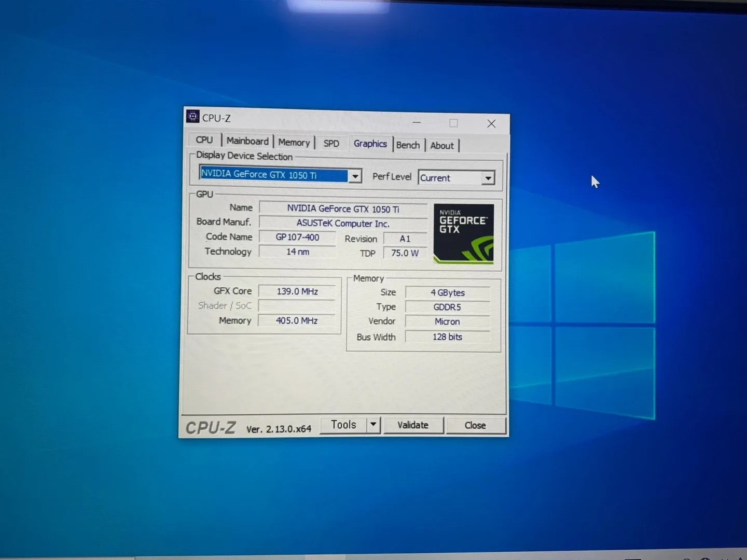Click the Validate button
Viewport: 747px width, 560px height.
click(413, 425)
